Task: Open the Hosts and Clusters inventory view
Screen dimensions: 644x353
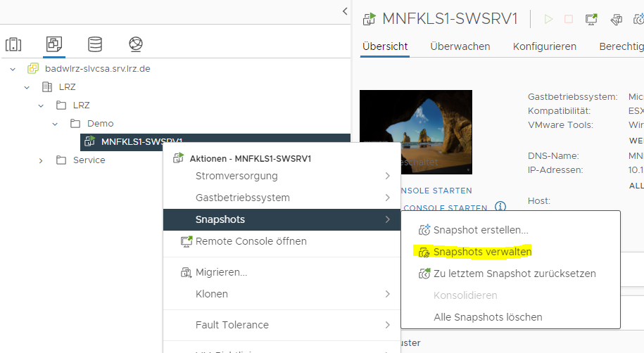Action: [x=13, y=45]
